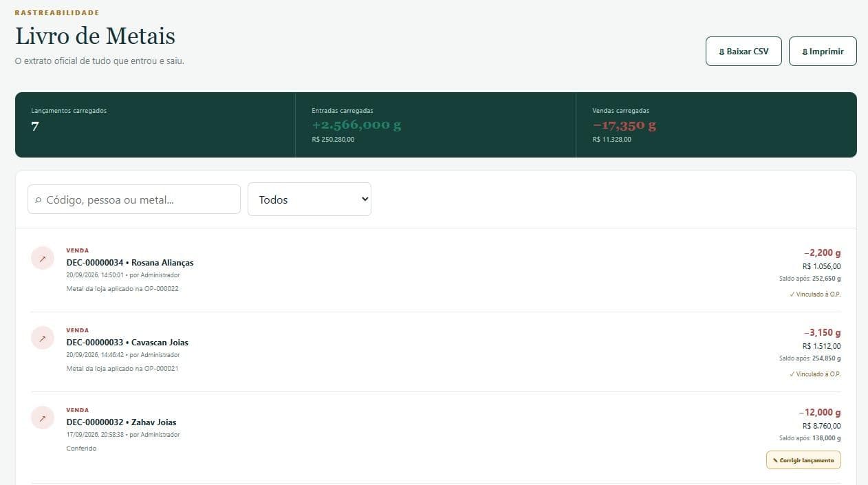This screenshot has height=485, width=868.
Task: Focus the Código, pessoa ou metal search box
Action: click(x=134, y=200)
